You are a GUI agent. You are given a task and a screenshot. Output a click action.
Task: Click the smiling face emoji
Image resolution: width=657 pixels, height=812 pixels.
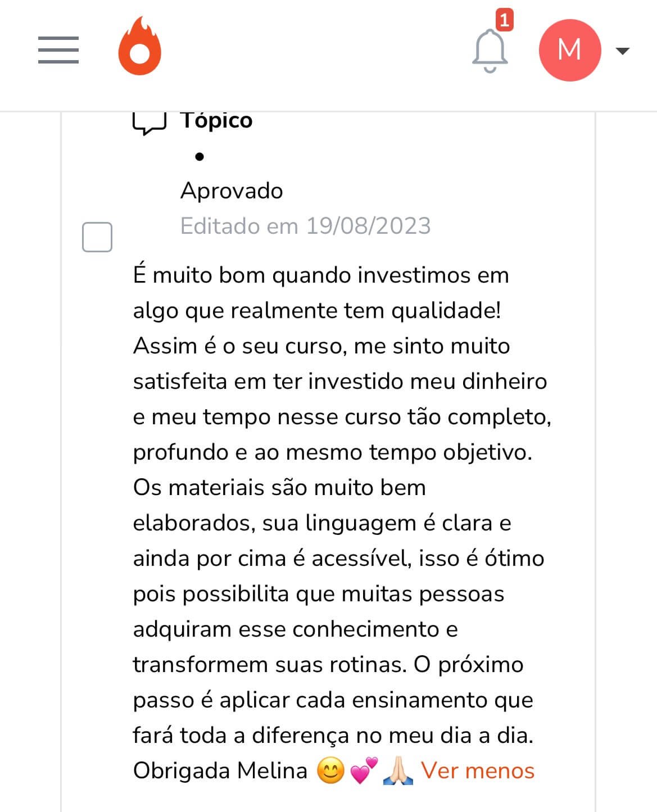(x=330, y=770)
